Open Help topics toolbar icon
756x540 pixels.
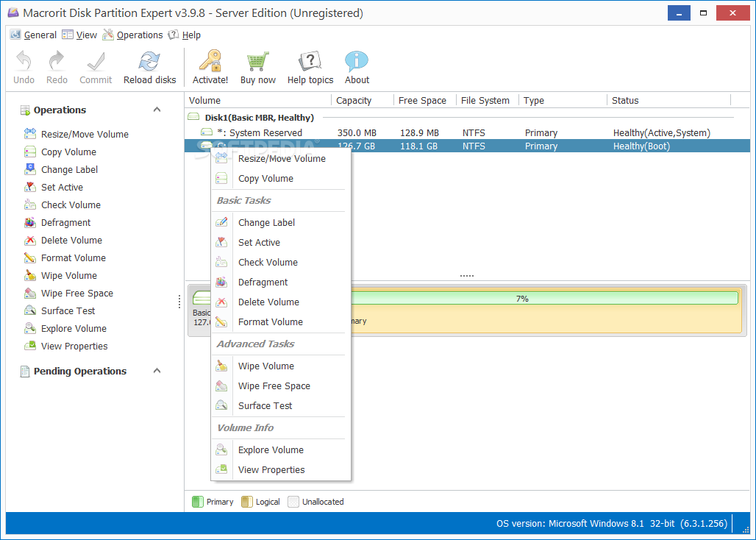click(310, 62)
